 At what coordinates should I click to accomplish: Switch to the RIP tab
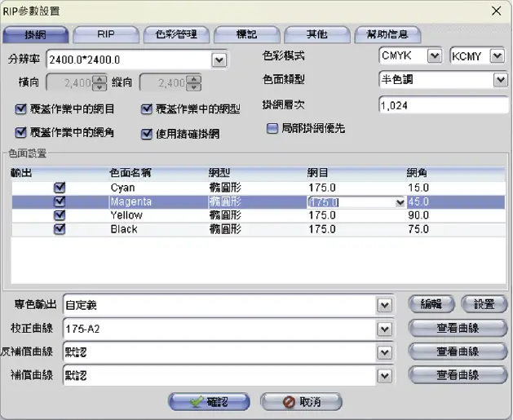(105, 34)
